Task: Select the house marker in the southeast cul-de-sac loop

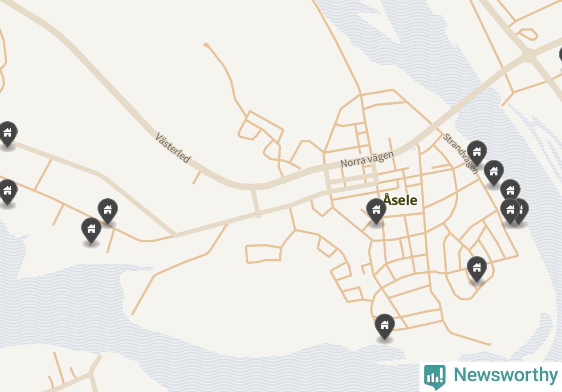Action: 476,269
